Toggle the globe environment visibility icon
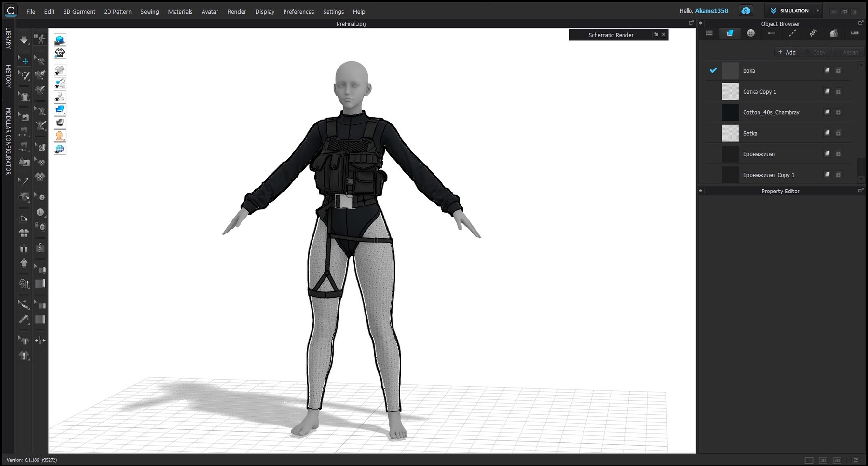This screenshot has width=868, height=466. [x=60, y=149]
